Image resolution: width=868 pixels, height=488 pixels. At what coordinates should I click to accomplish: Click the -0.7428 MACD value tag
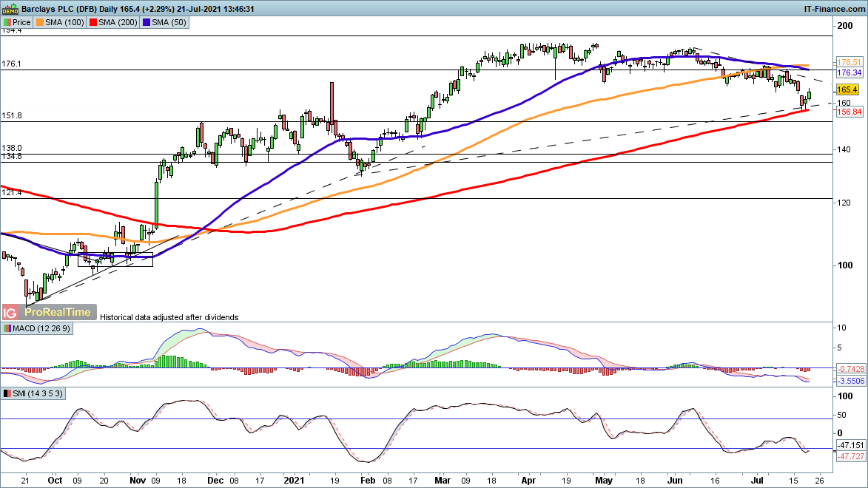coord(850,369)
